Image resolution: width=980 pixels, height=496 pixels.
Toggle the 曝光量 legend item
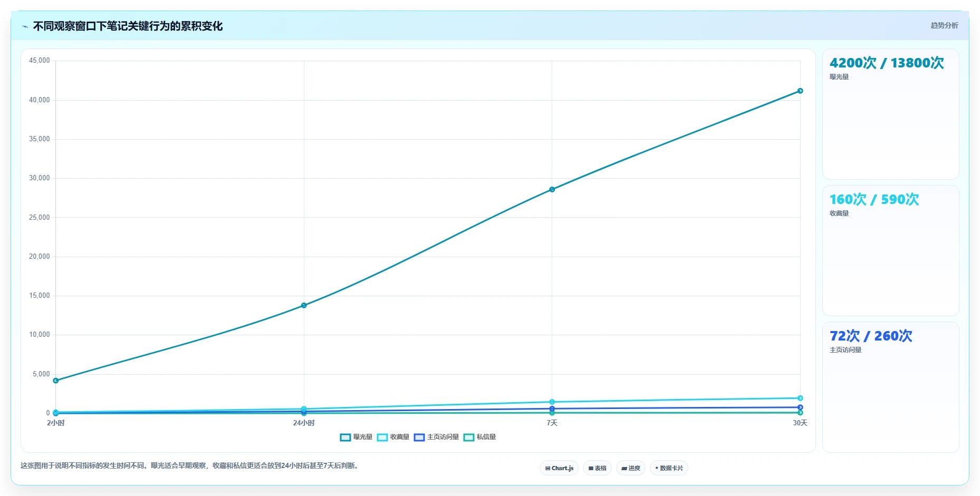tap(357, 437)
